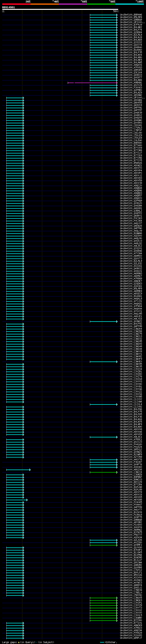Click the UniRef100_Q332V2 hit label
The image size is (146, 644).
pos(131,42)
